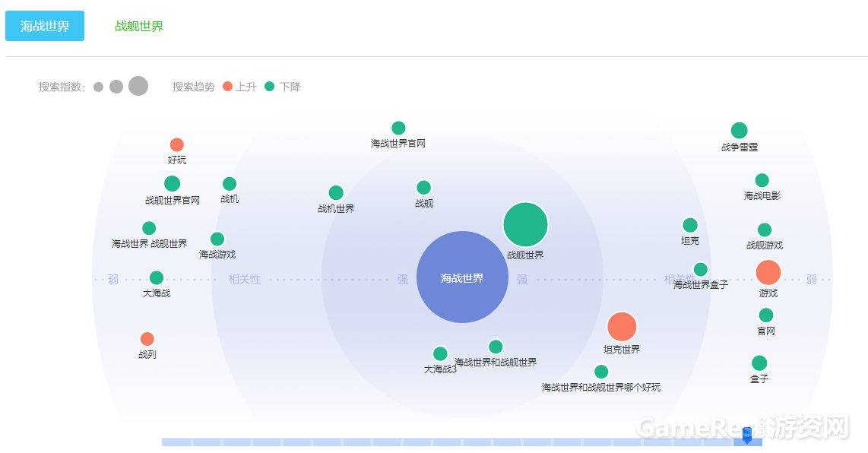
Task: Click the green 战舰游戏 bubble
Action: pos(765,230)
